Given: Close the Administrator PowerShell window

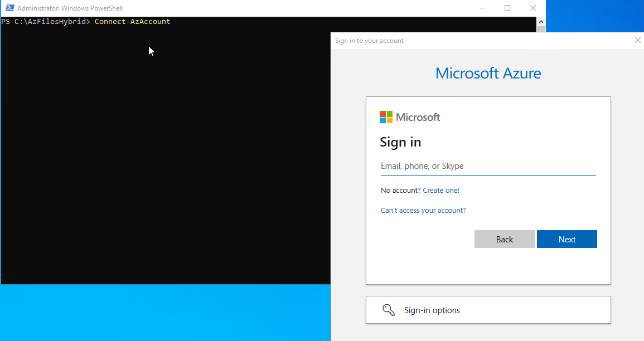Looking at the screenshot, I should [x=533, y=8].
